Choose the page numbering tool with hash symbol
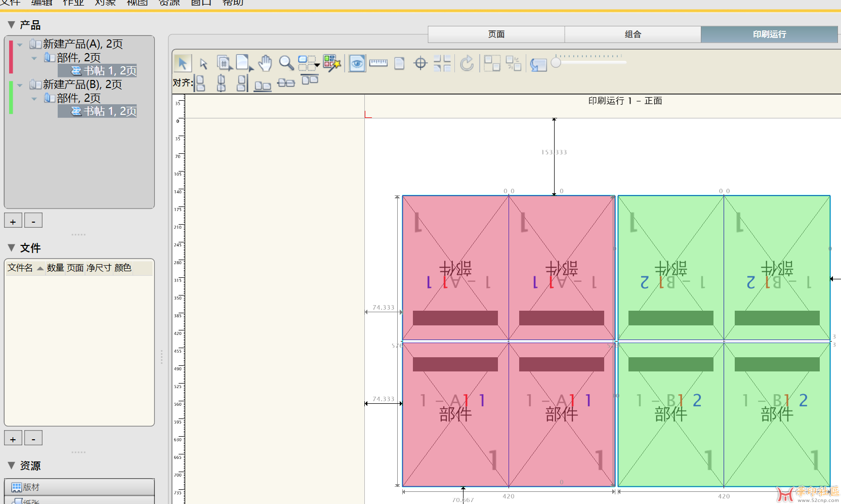 click(x=224, y=63)
